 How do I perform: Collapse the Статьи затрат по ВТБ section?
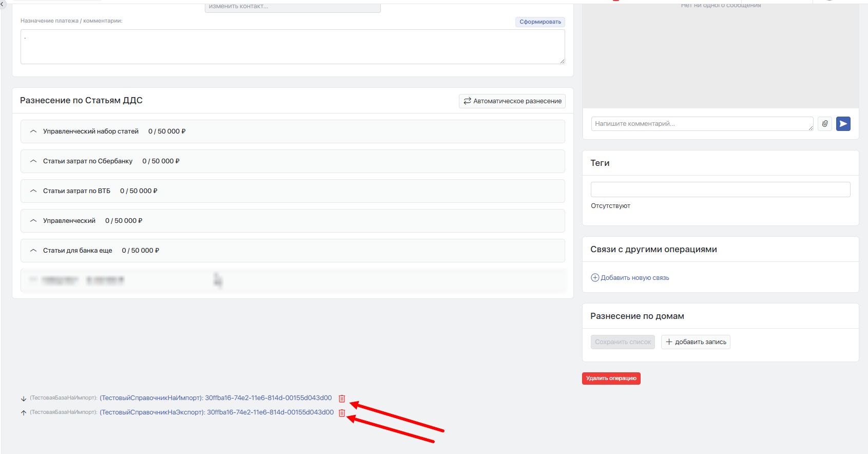click(33, 191)
